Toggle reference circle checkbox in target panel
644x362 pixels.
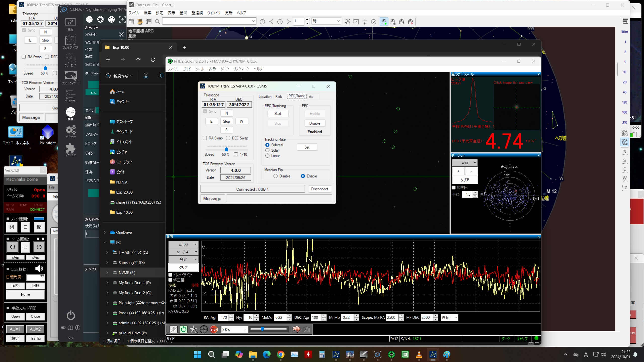454,188
